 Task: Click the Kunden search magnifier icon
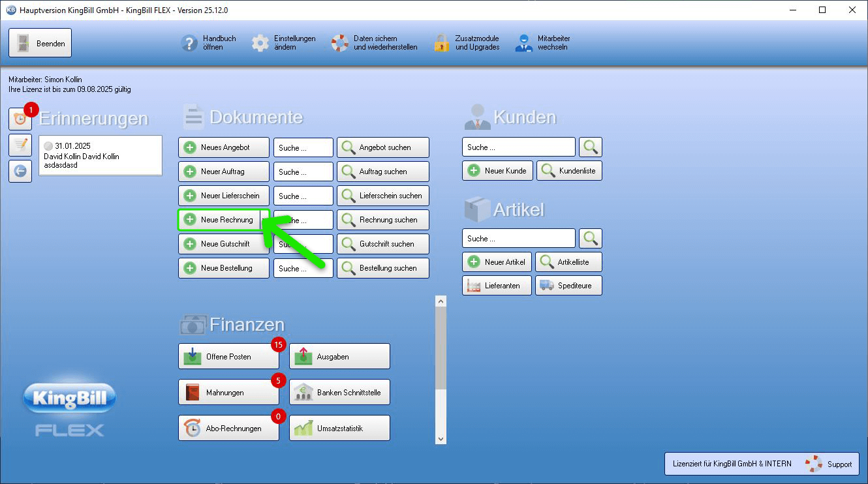(591, 147)
